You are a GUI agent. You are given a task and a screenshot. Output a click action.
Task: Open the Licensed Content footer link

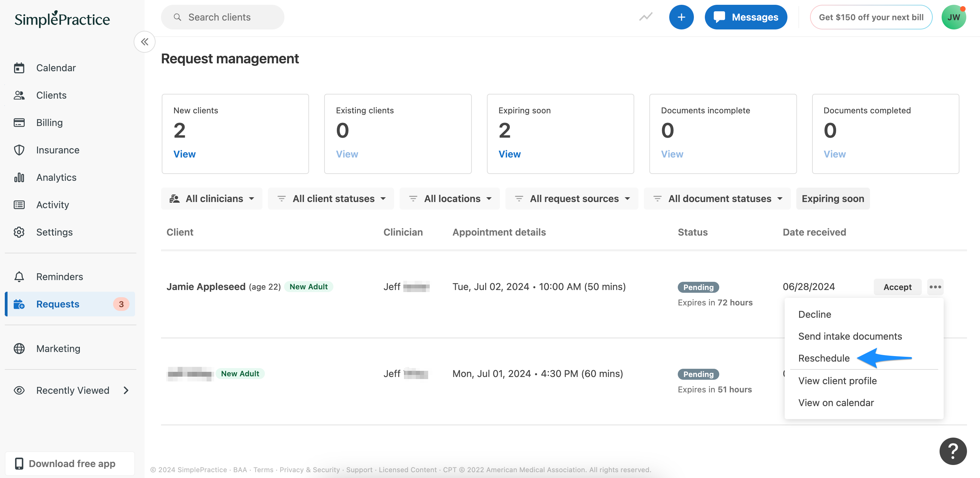(x=407, y=470)
